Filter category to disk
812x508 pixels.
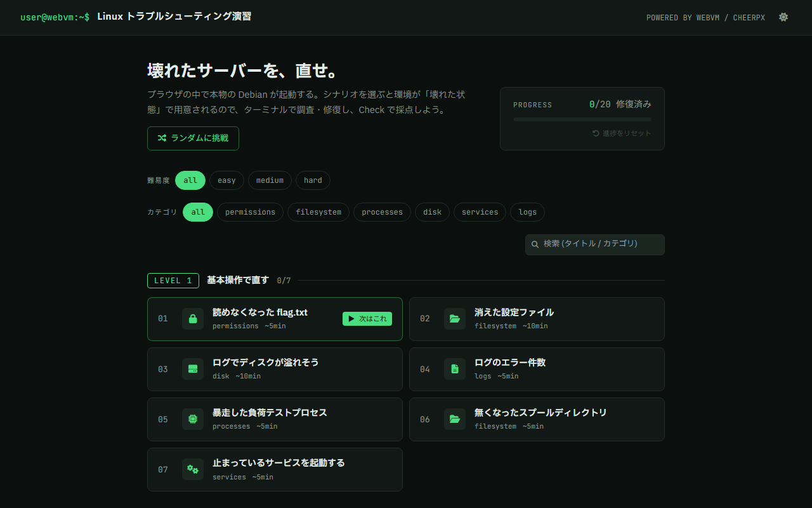(x=432, y=212)
